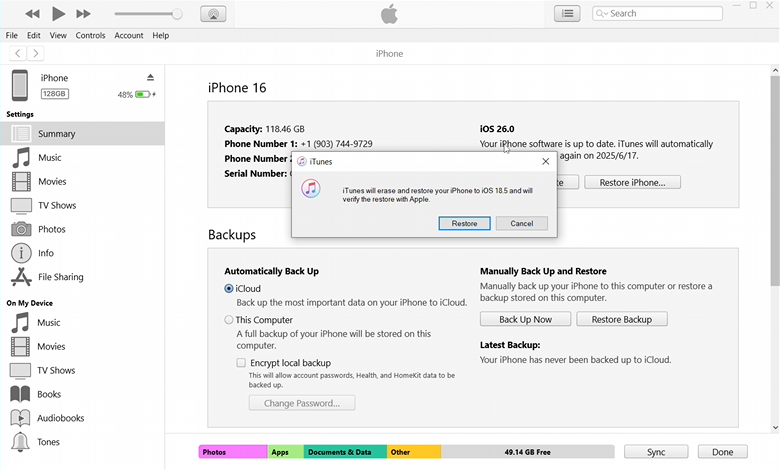Viewport: 780px width, 470px height.
Task: Open the Account menu
Action: pyautogui.click(x=129, y=35)
